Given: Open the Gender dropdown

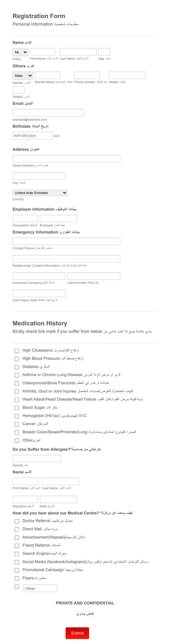Looking at the screenshot, I should [23, 76].
